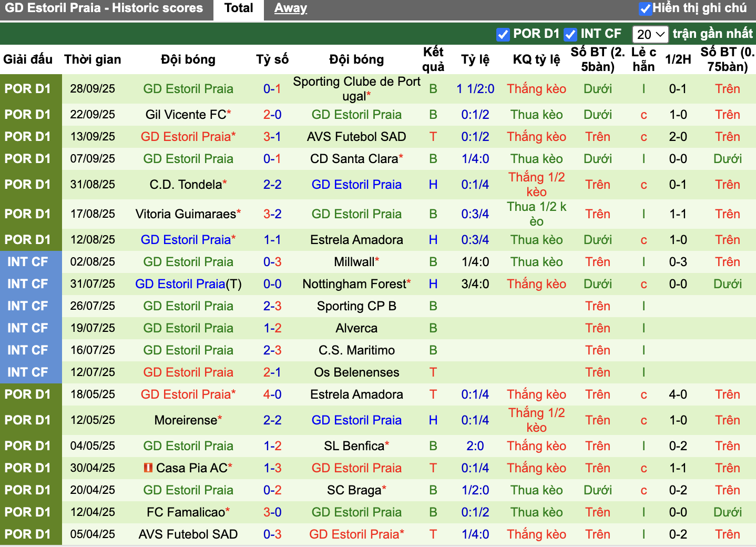Select the Thời gian column header

click(93, 59)
